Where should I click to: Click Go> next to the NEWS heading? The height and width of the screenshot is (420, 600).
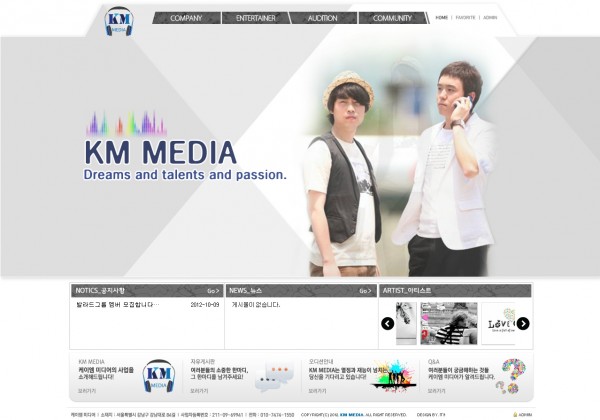coord(365,291)
